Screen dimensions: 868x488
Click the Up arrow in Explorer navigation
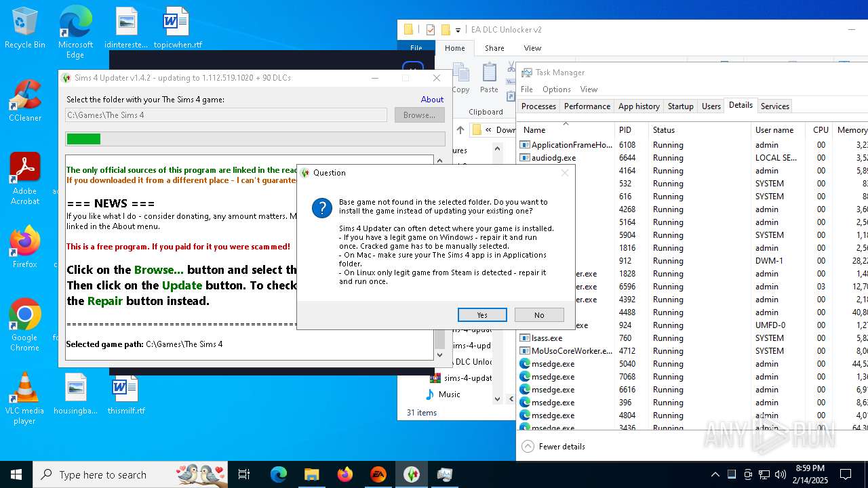[x=460, y=129]
